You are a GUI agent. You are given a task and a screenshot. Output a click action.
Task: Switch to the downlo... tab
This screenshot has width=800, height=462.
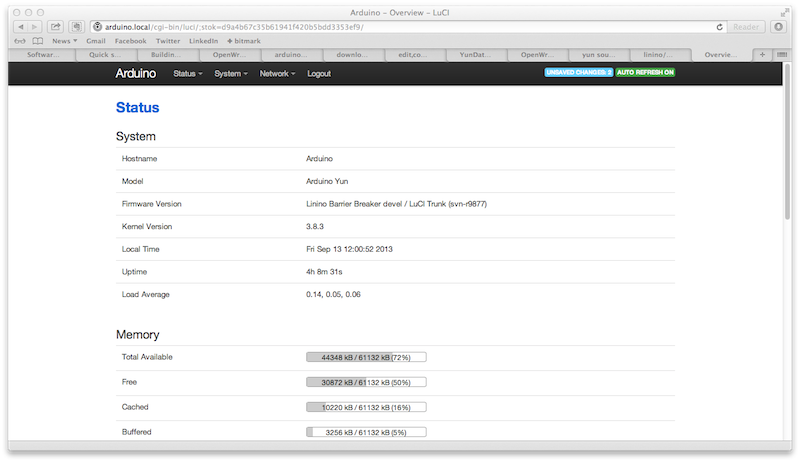pos(352,55)
